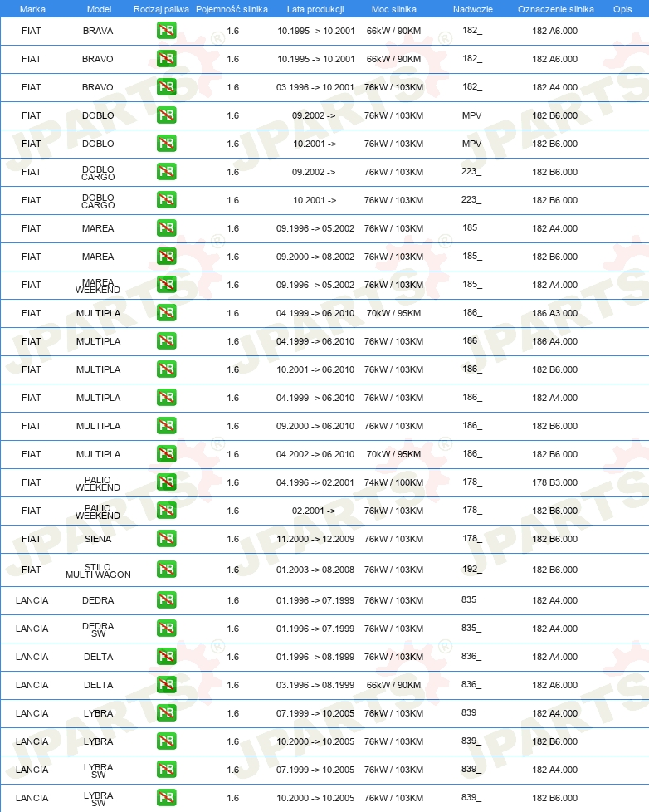Click the fuel icon in the MAREA 09.2000 row

coord(167,257)
